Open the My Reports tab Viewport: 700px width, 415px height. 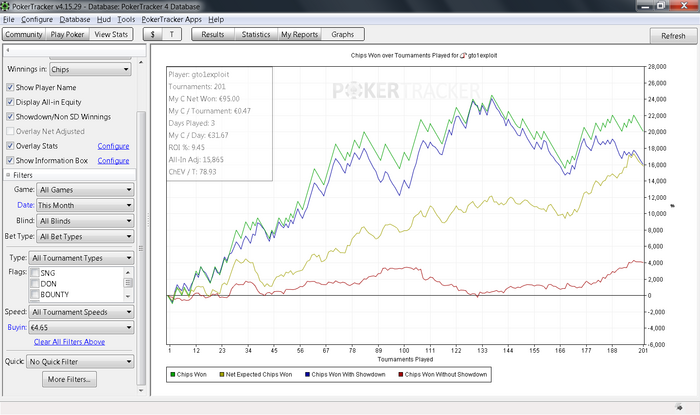pyautogui.click(x=299, y=34)
